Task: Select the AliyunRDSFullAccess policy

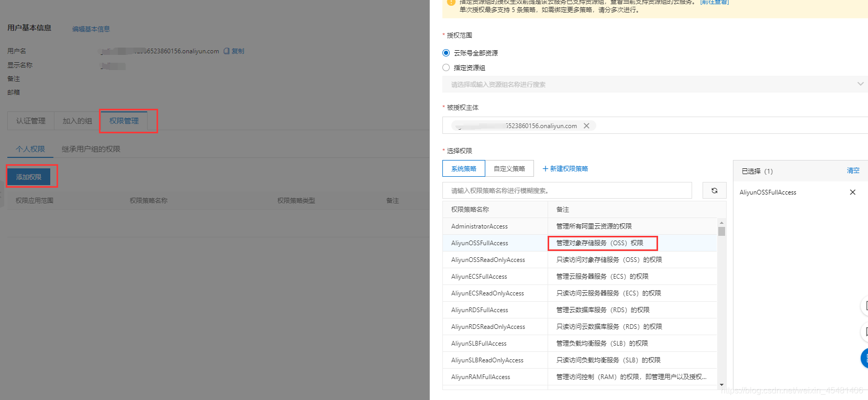Action: 580,310
